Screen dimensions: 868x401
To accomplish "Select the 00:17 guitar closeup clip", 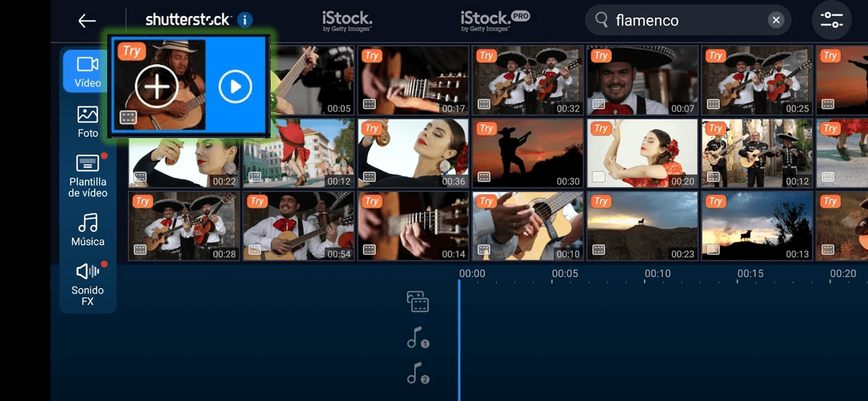I will 413,80.
